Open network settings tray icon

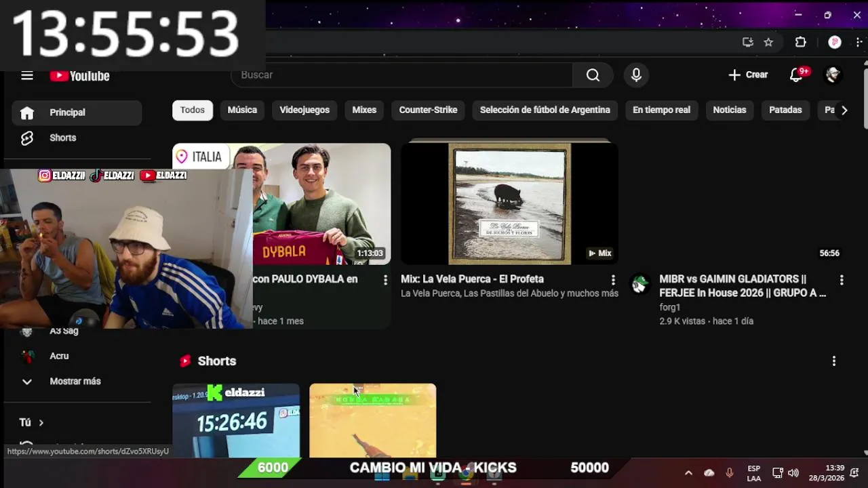click(x=778, y=473)
